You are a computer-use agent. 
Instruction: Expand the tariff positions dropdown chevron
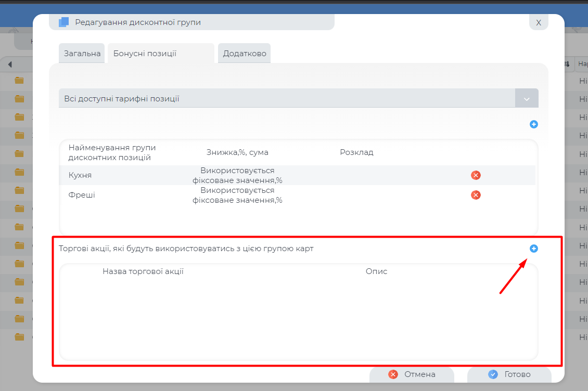(x=527, y=98)
